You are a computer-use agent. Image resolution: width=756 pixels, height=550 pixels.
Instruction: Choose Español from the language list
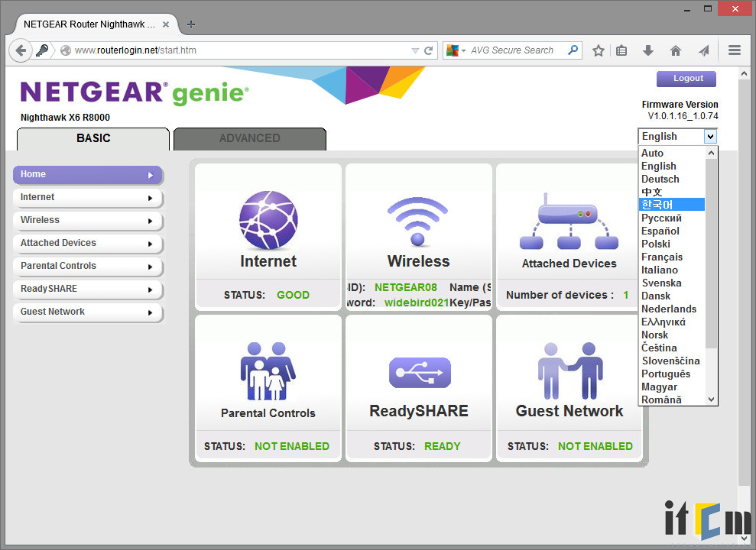[x=672, y=231]
